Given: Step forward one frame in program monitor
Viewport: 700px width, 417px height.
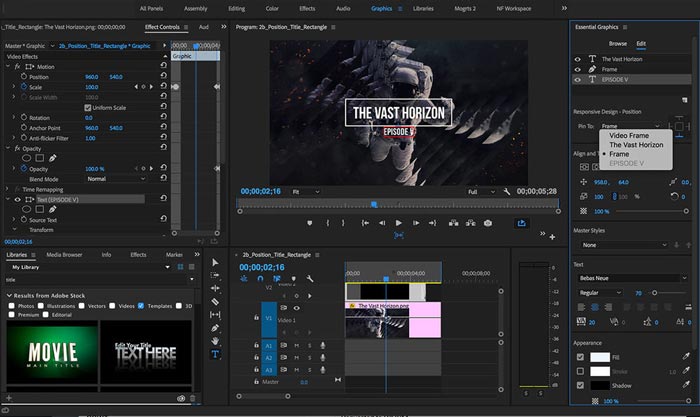Looking at the screenshot, I should [416, 223].
